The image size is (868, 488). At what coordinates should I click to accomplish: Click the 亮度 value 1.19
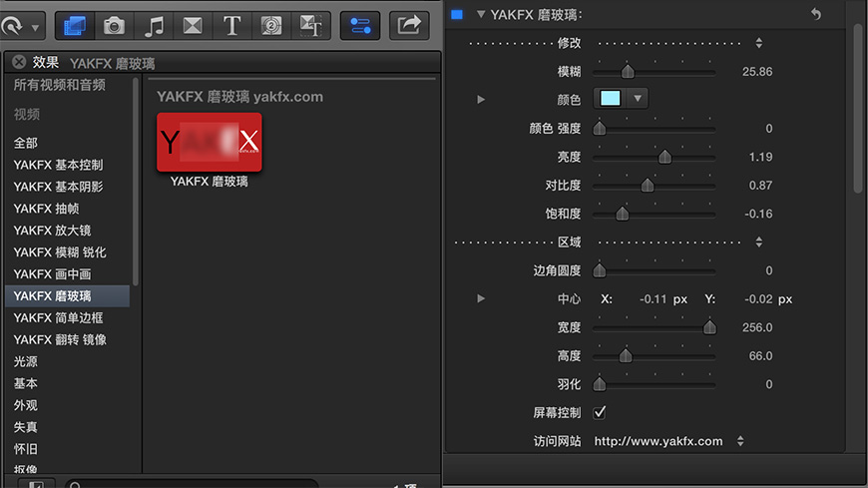(760, 157)
